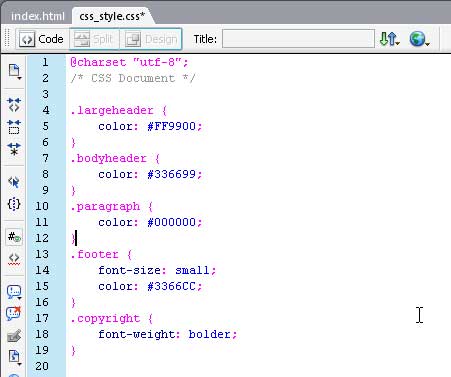Click the .largeheader selector text
Screen dimensions: 451x377
pos(112,110)
